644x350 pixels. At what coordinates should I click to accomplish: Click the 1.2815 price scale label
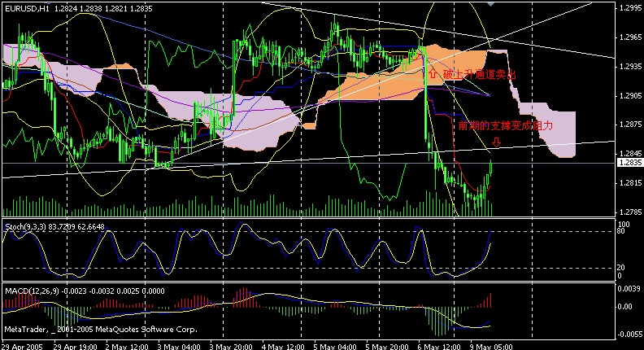click(630, 183)
